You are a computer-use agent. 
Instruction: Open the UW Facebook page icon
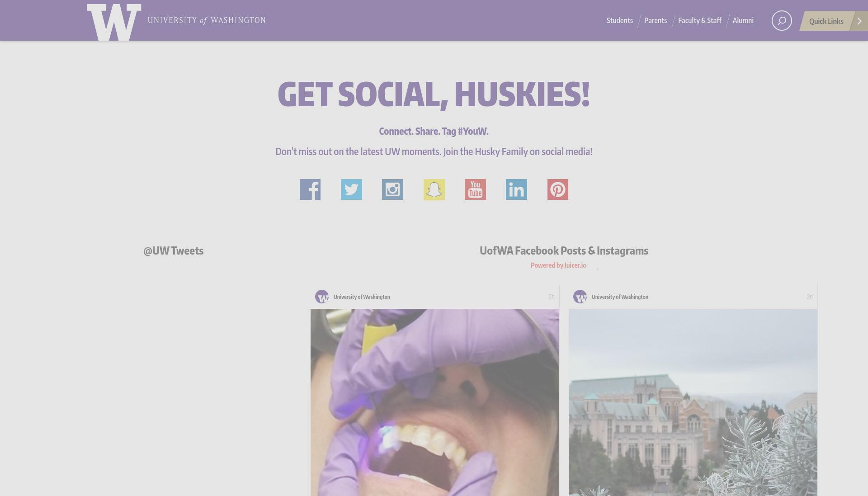(310, 189)
